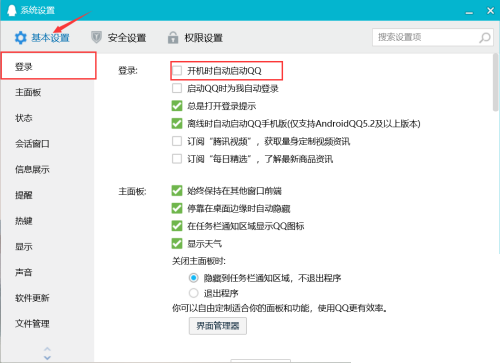Minimize the 系统设置 window
Viewport: 500px width, 363px height.
(469, 12)
